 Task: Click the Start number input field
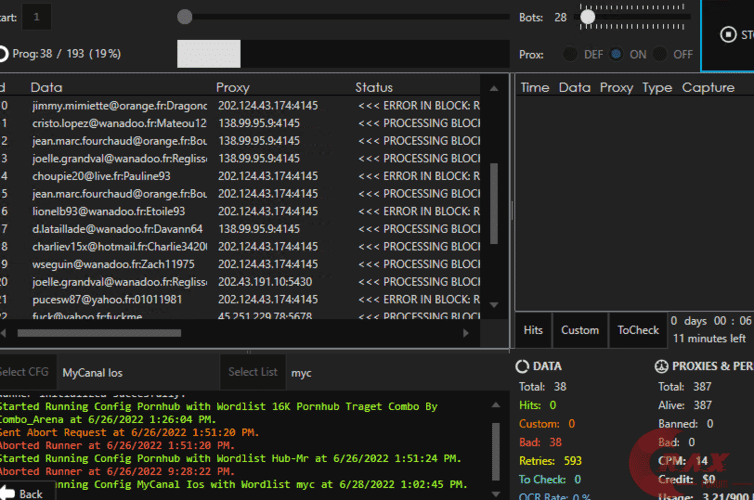pos(37,16)
